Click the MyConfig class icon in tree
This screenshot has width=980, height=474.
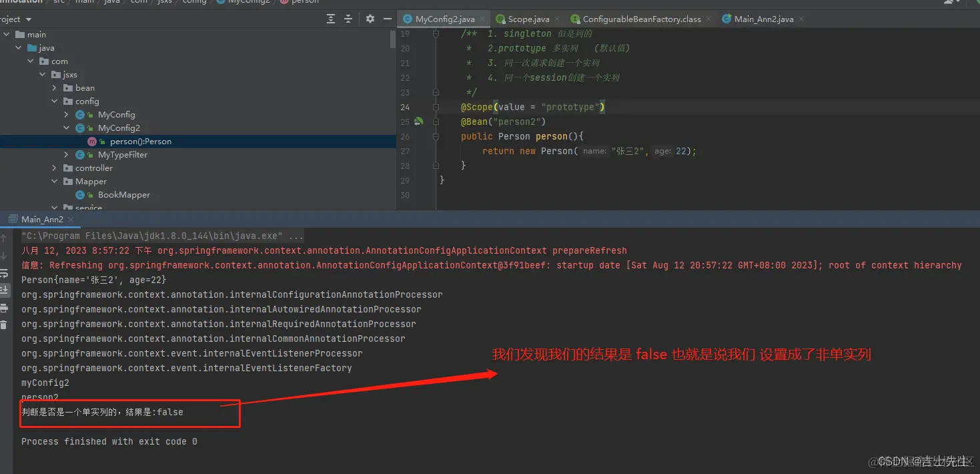(80, 115)
